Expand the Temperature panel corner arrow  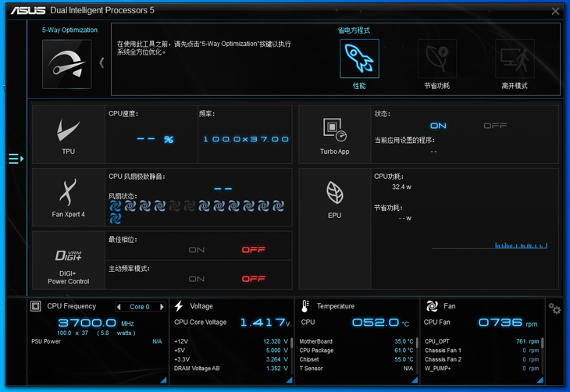pos(415,380)
